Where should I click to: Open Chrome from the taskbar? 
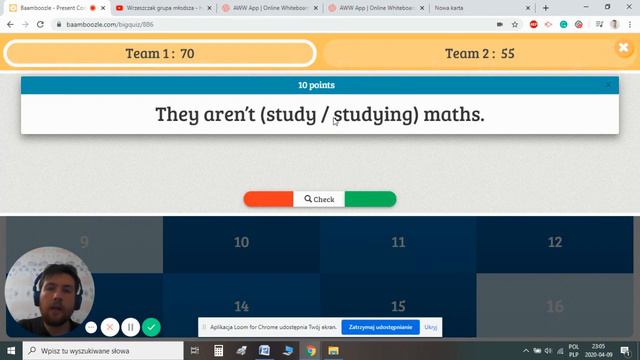tap(311, 351)
